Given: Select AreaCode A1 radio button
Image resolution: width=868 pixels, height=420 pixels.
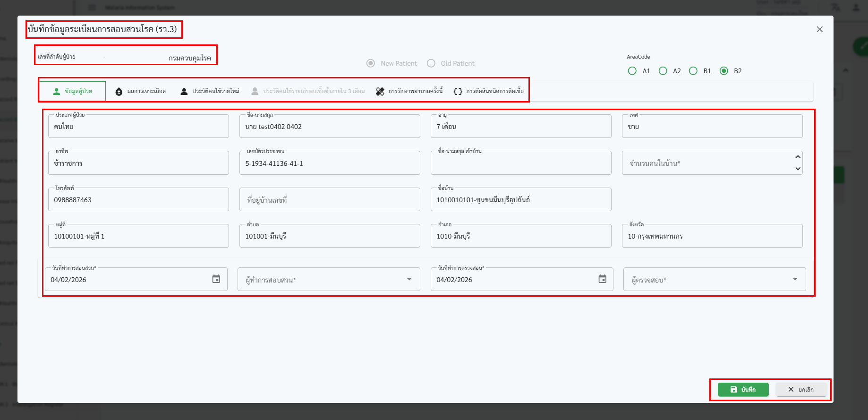Looking at the screenshot, I should (x=632, y=71).
